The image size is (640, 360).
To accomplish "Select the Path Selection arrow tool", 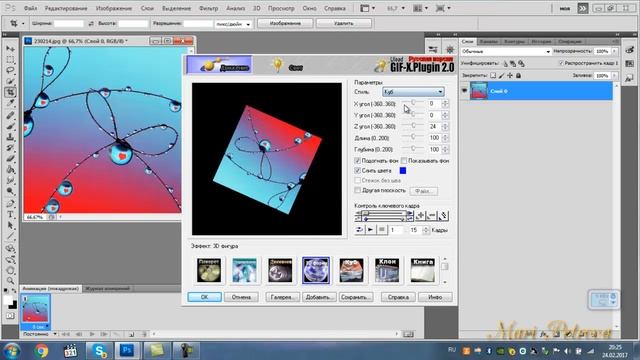I will click(10, 225).
